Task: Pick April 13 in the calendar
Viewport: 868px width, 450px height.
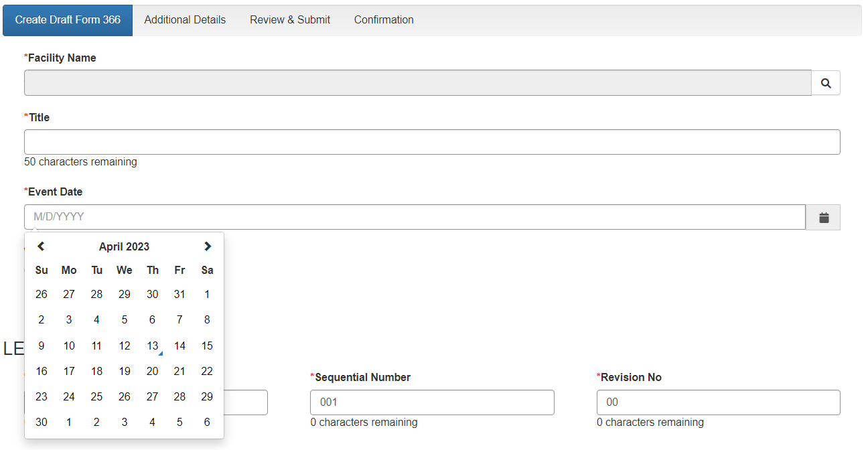Action: 153,346
